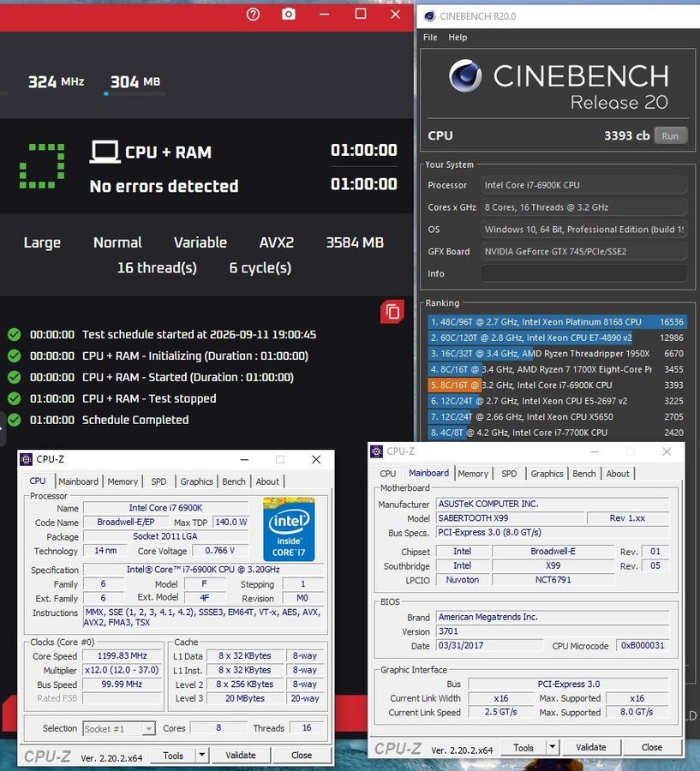
Task: Click green check beside Schedule Completed
Action: click(x=15, y=420)
